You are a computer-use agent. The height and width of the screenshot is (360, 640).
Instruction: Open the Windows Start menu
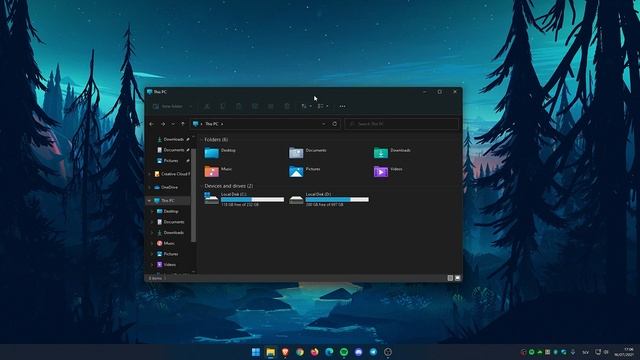pyautogui.click(x=256, y=352)
